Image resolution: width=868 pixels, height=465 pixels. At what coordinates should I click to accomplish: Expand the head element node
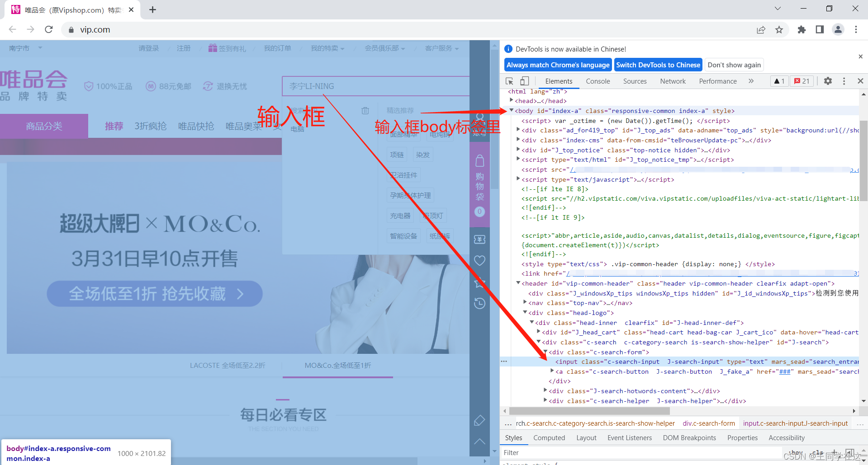click(512, 101)
